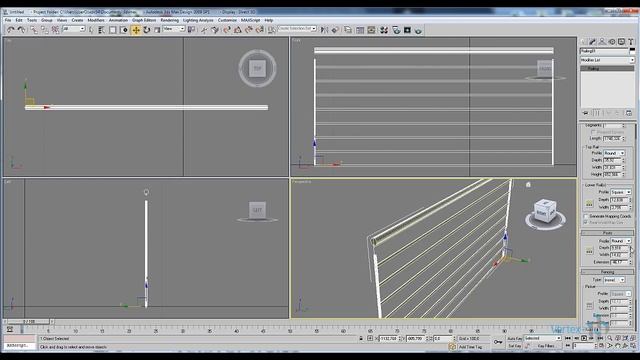Viewport: 640px width, 360px height.
Task: Click the Go to Start playback button
Action: [x=568, y=338]
